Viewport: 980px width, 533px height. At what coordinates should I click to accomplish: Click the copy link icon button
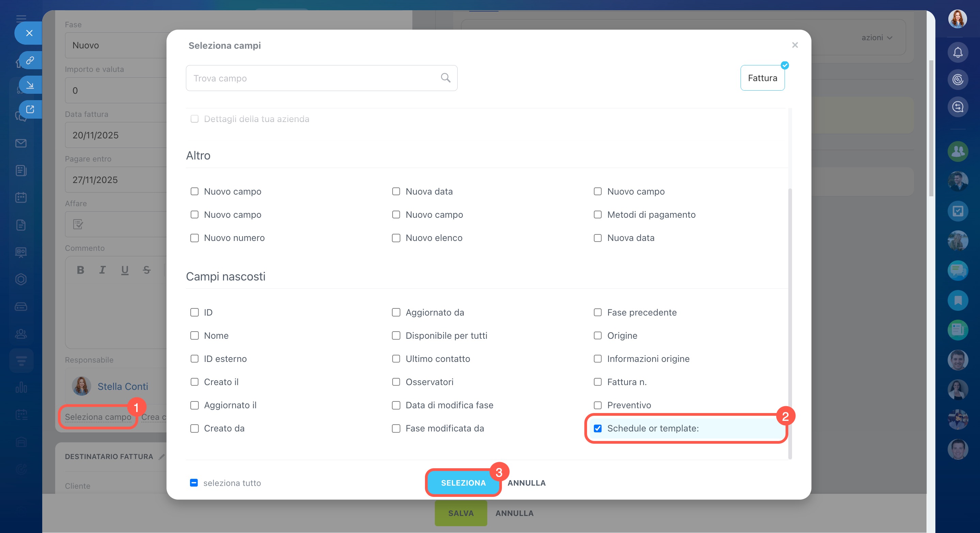tap(30, 60)
